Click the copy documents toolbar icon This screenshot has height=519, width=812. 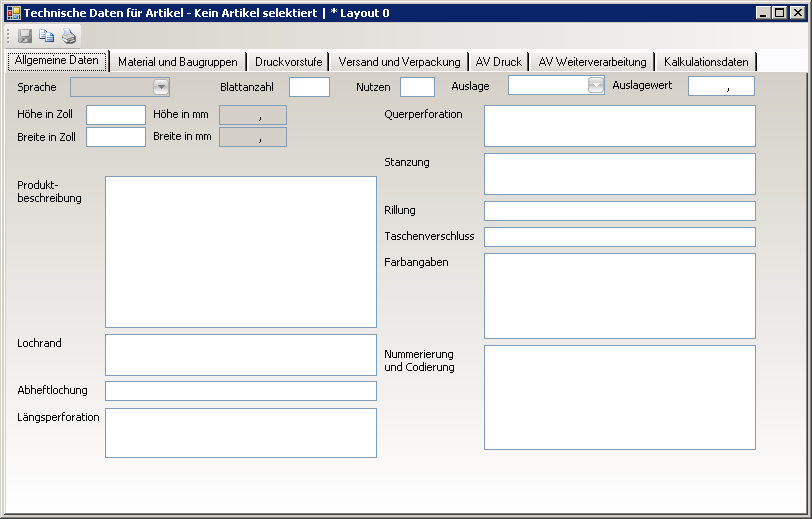47,36
